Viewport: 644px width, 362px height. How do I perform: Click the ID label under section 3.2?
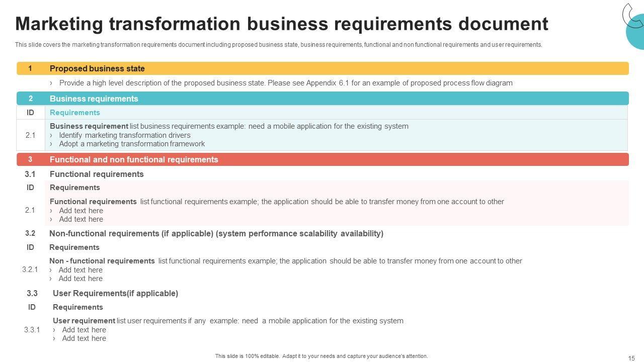click(30, 247)
